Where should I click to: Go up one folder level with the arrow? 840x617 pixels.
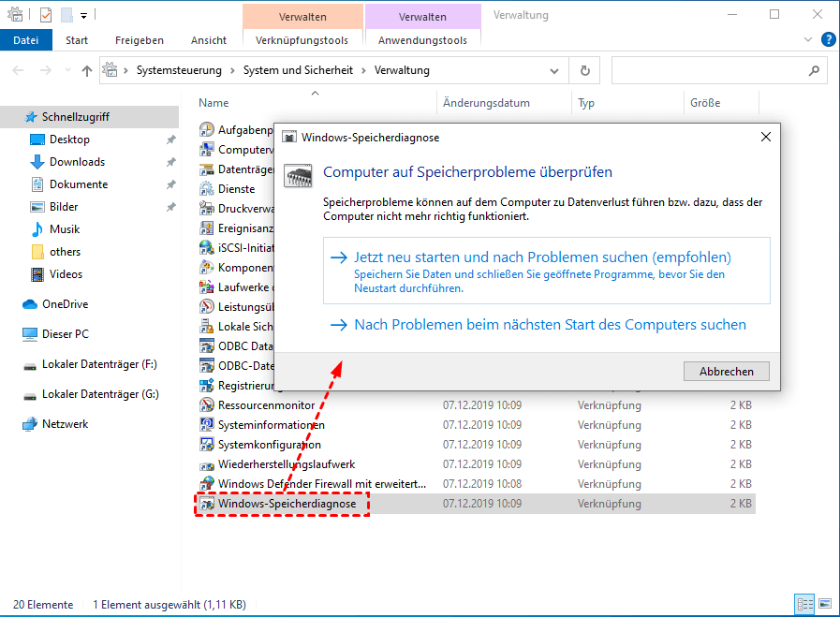tap(87, 70)
